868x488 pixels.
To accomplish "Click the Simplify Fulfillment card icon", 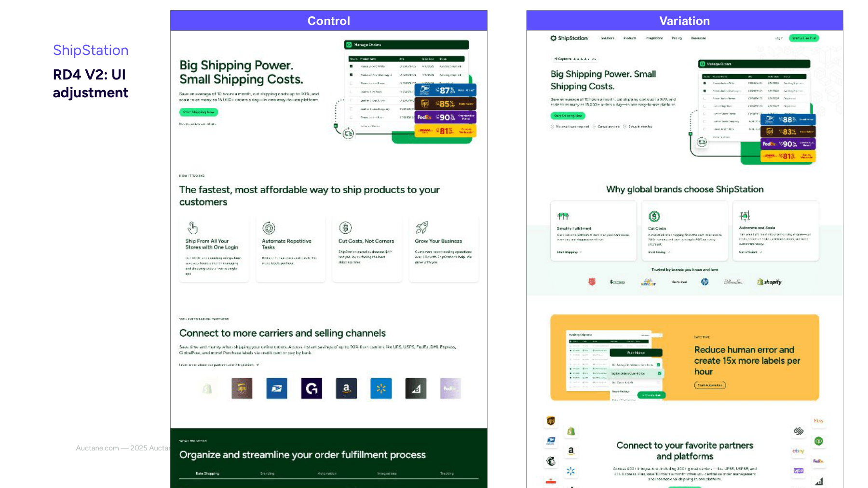I will (x=563, y=216).
